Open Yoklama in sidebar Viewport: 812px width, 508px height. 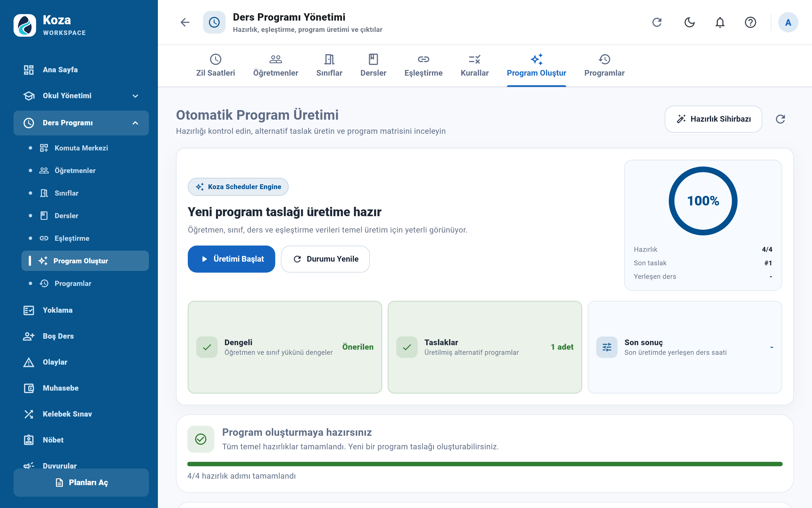[x=81, y=310]
